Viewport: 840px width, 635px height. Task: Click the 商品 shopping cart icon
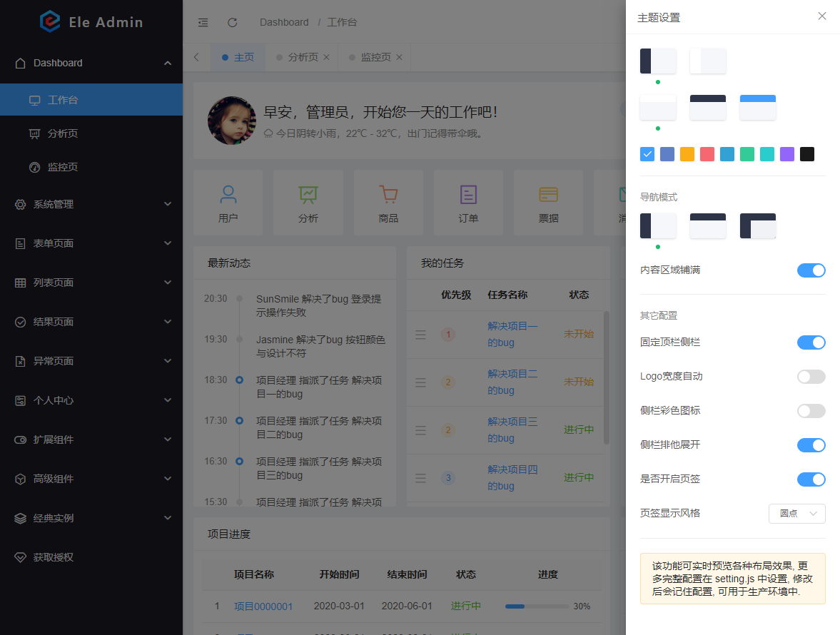click(388, 193)
